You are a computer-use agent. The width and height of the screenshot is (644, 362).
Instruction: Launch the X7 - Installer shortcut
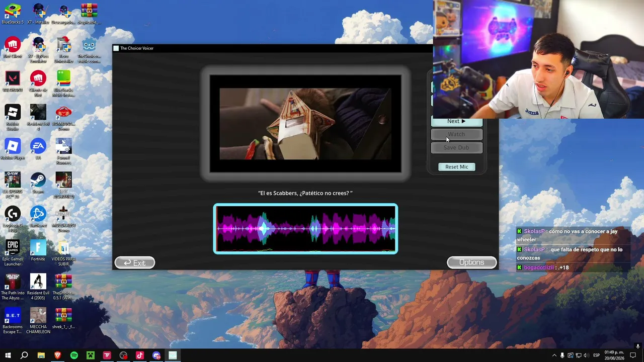[x=38, y=14]
